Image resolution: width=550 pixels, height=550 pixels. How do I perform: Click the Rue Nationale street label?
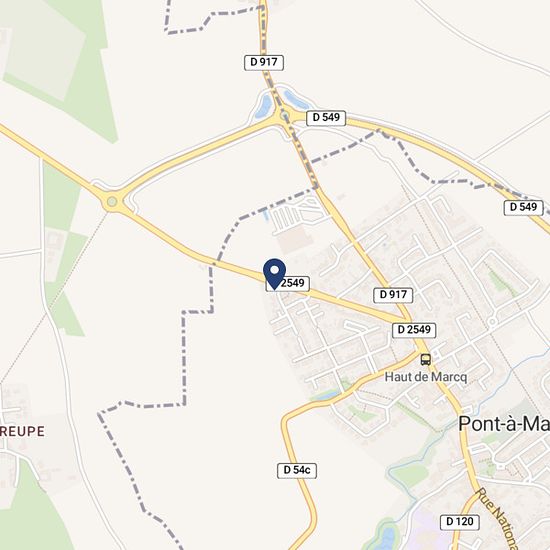tap(497, 518)
